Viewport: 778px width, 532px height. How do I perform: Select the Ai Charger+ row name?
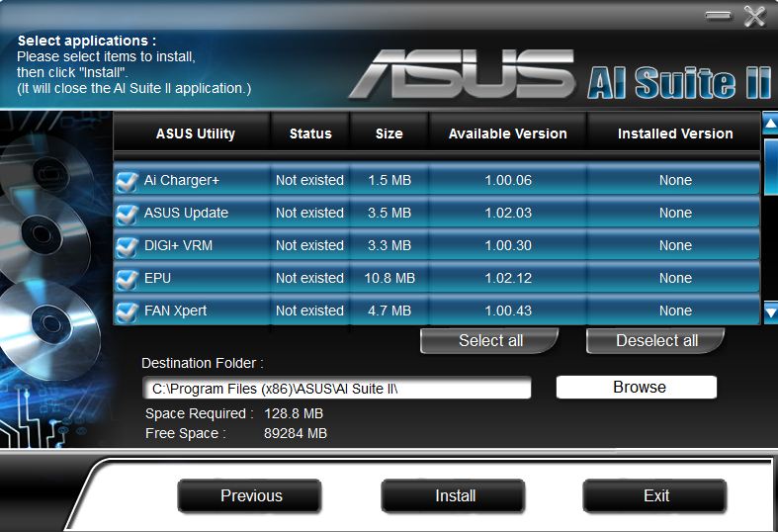coord(182,180)
